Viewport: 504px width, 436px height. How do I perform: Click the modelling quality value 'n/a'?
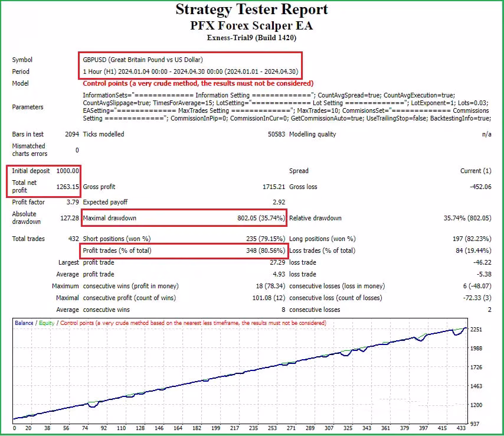tap(487, 134)
